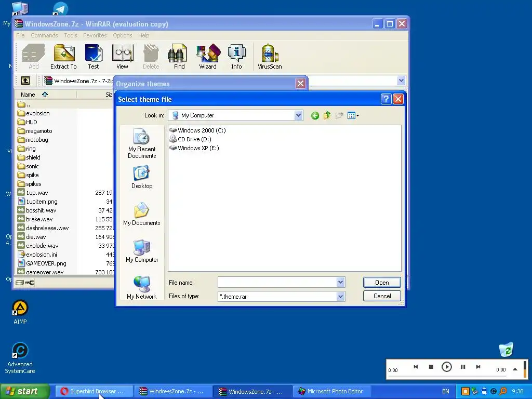Close the Organize themes window

tap(300, 84)
